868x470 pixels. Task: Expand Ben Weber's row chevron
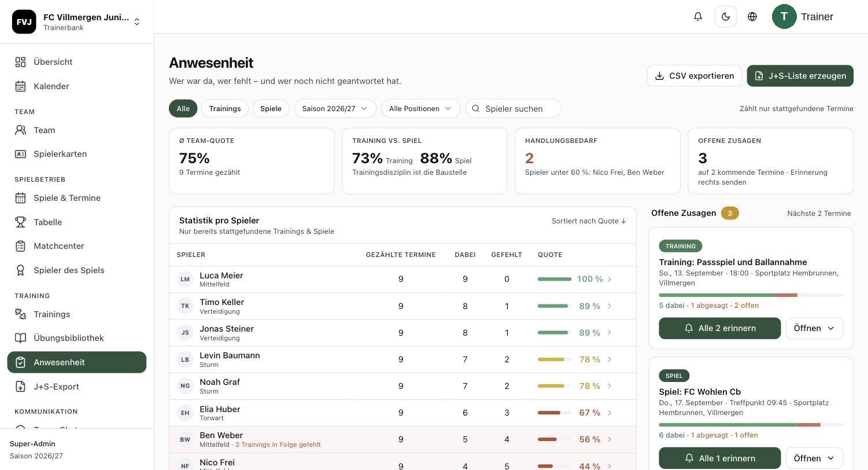610,440
